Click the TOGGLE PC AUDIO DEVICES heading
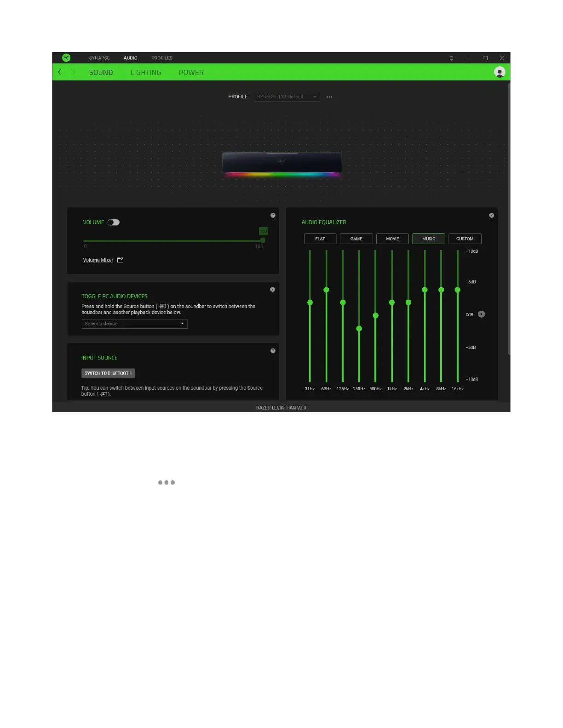The height and width of the screenshot is (728, 563). (x=115, y=296)
